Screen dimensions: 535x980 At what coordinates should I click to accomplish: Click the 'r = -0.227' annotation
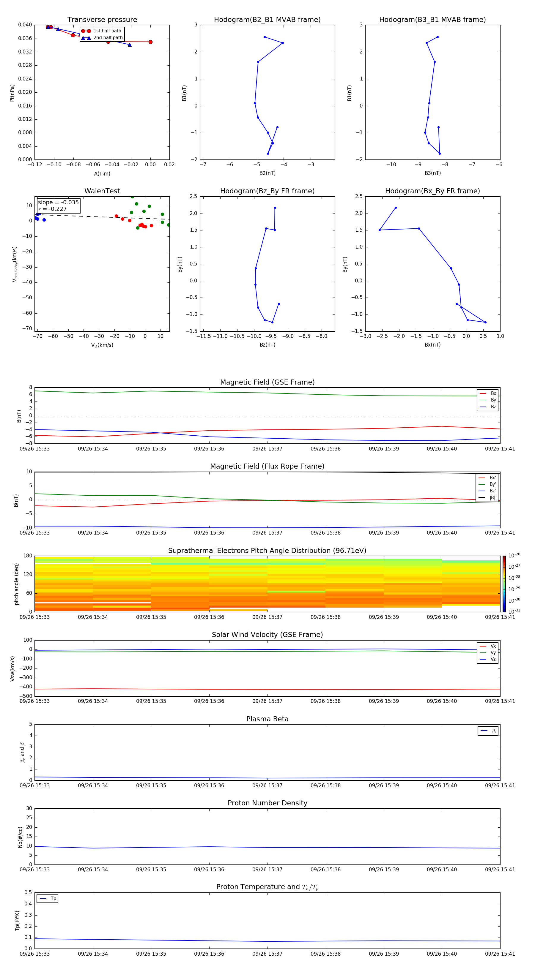pyautogui.click(x=53, y=209)
